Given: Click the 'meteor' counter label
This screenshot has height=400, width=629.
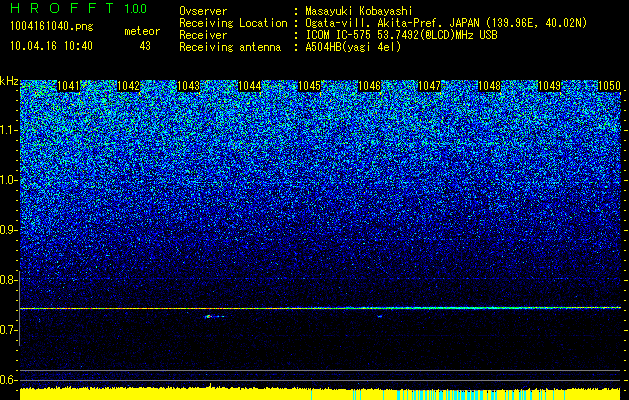Looking at the screenshot, I should click(x=142, y=31).
